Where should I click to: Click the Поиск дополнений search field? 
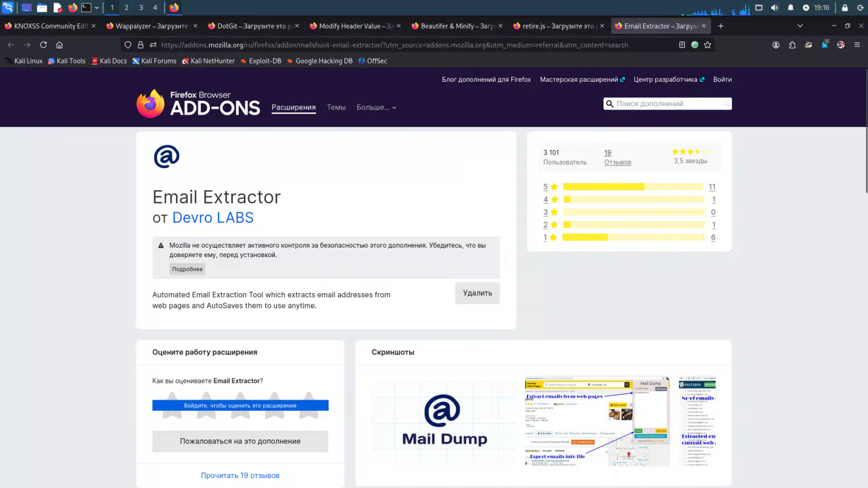coord(667,104)
